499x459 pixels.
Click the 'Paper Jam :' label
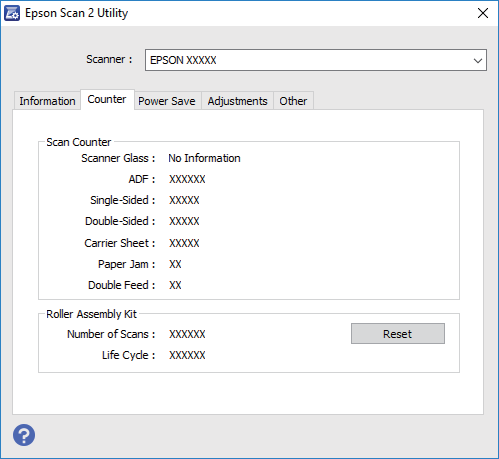coord(127,264)
